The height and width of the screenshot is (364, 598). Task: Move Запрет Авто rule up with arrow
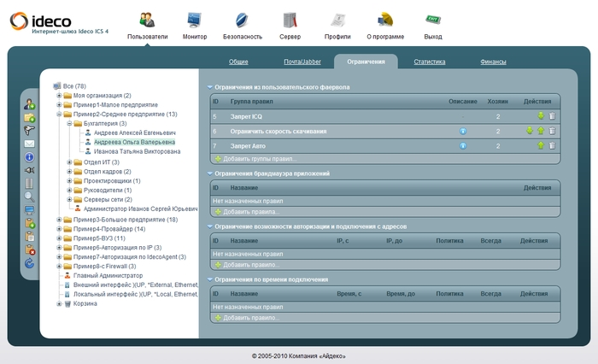541,146
